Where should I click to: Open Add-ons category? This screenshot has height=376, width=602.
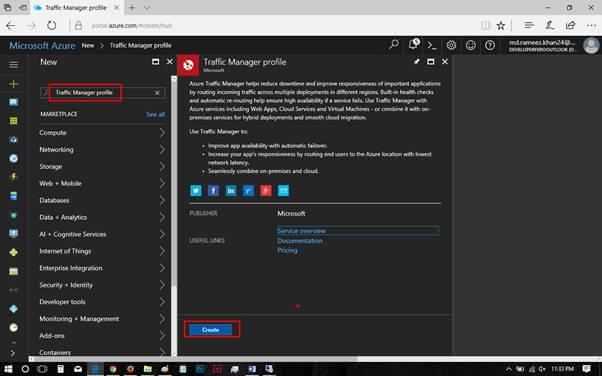102,335
